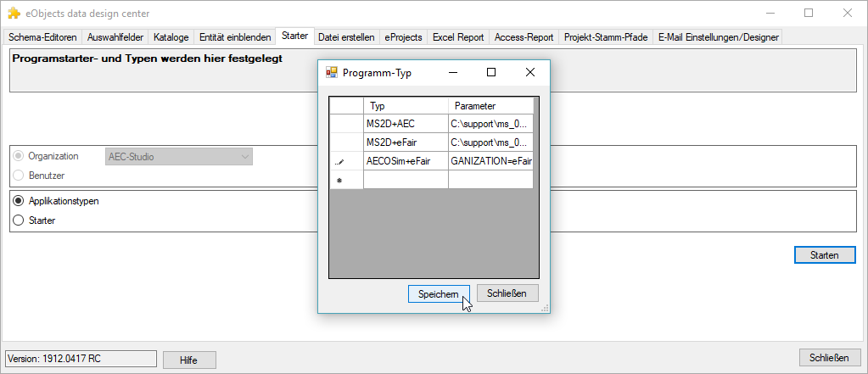This screenshot has height=374, width=868.
Task: Click the row header of MS2D+AEC row
Action: 346,123
